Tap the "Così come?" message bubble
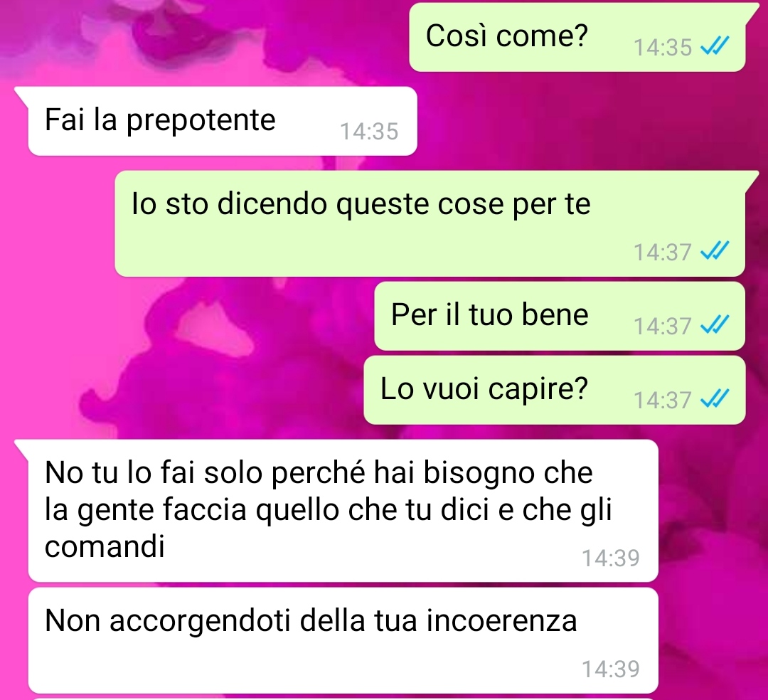The image size is (768, 700). [577, 37]
